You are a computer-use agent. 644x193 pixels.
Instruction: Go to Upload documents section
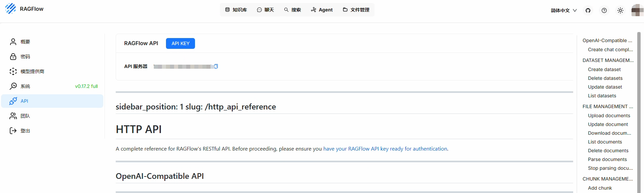click(x=609, y=116)
